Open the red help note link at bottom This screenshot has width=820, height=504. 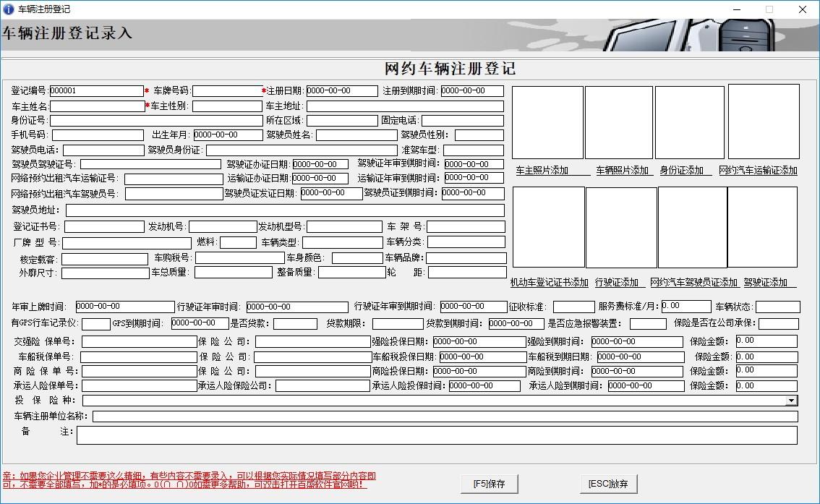point(189,480)
